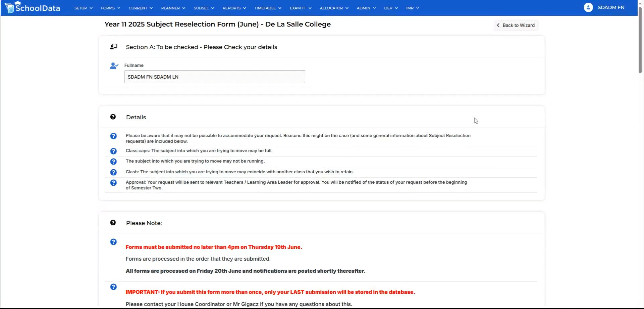Image resolution: width=644 pixels, height=309 pixels.
Task: Click the Section A presenter icon
Action: coord(114,47)
